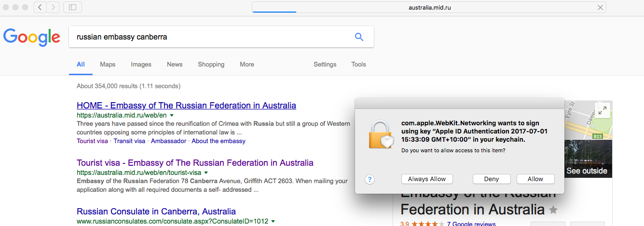Open the search Tools menu
This screenshot has width=644, height=226.
tap(358, 65)
